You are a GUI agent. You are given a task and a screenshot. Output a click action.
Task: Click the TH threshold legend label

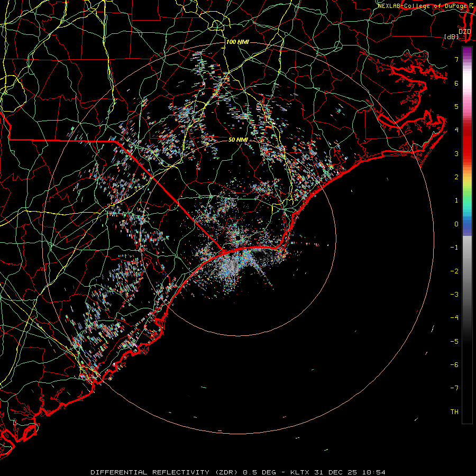[x=454, y=412]
